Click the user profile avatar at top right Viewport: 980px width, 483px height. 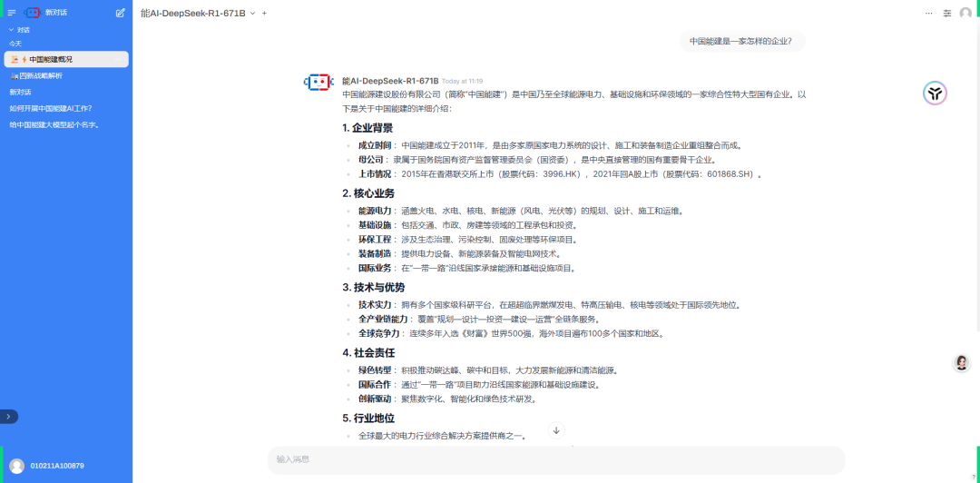click(x=965, y=13)
